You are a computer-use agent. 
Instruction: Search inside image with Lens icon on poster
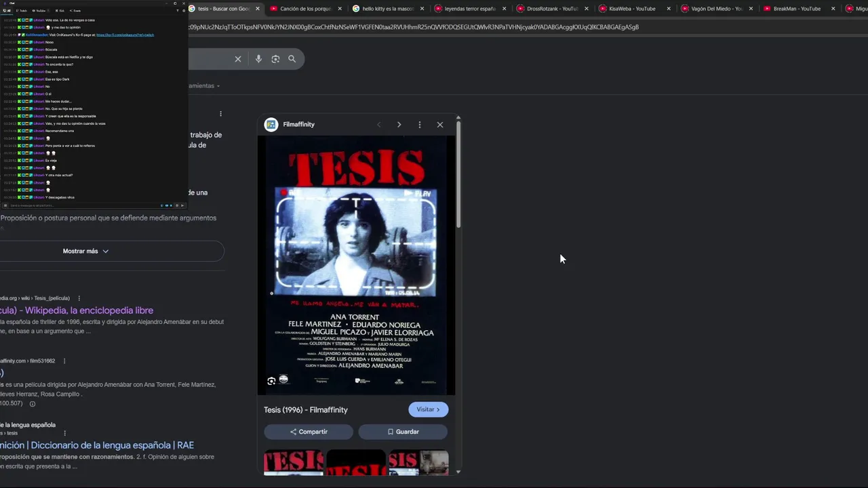pos(271,381)
